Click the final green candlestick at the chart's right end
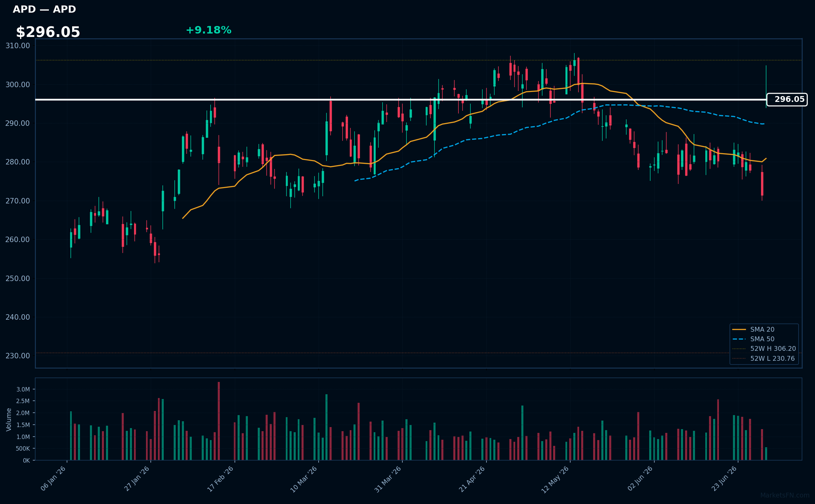This screenshot has width=815, height=504. tap(766, 87)
